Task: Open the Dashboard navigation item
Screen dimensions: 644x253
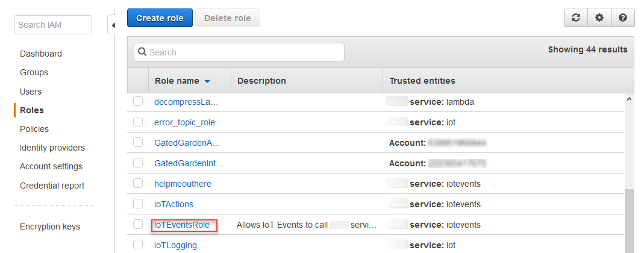Action: [x=41, y=54]
